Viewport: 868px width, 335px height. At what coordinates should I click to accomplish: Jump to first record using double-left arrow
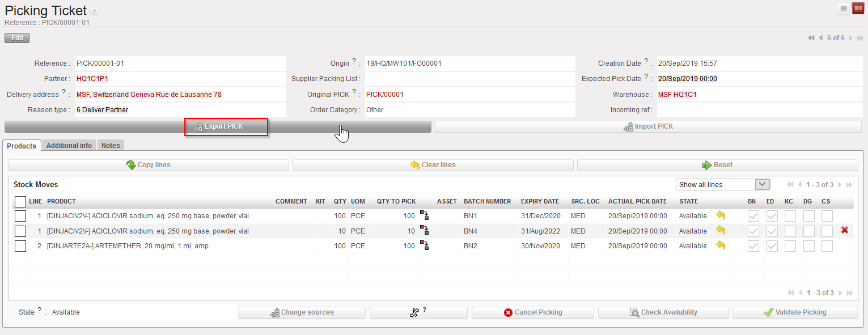pos(811,38)
